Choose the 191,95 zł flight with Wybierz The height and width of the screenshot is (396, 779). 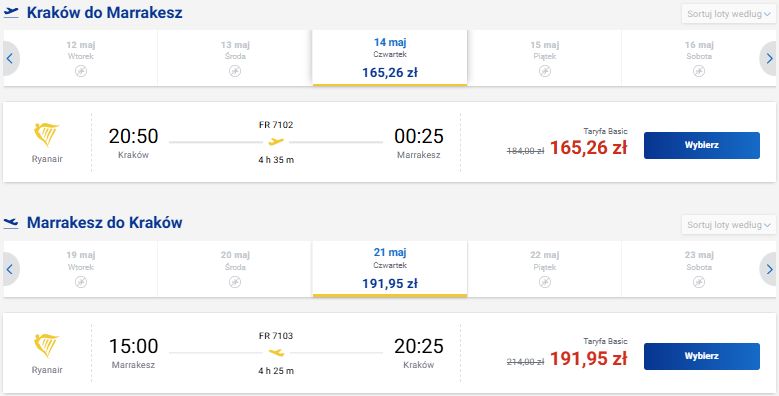(701, 356)
